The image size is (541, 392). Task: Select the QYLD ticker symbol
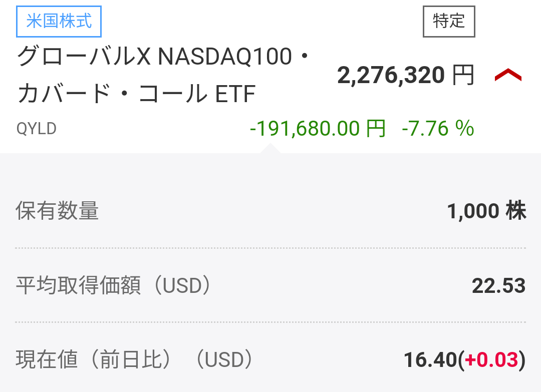(36, 129)
